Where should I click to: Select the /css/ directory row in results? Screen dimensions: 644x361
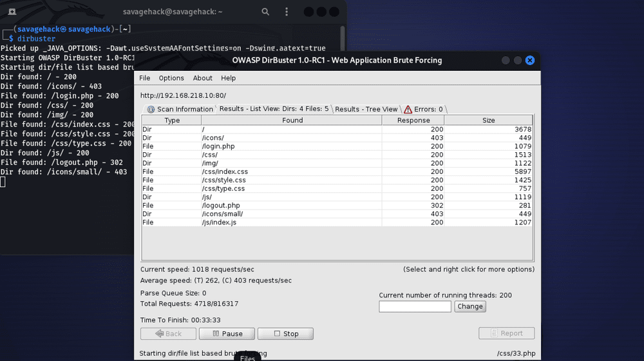coord(337,155)
